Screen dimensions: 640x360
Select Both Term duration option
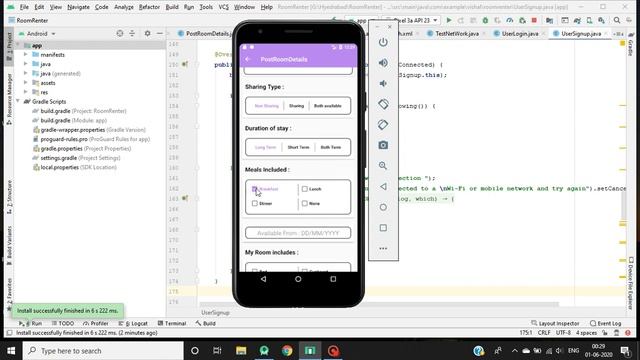point(331,147)
